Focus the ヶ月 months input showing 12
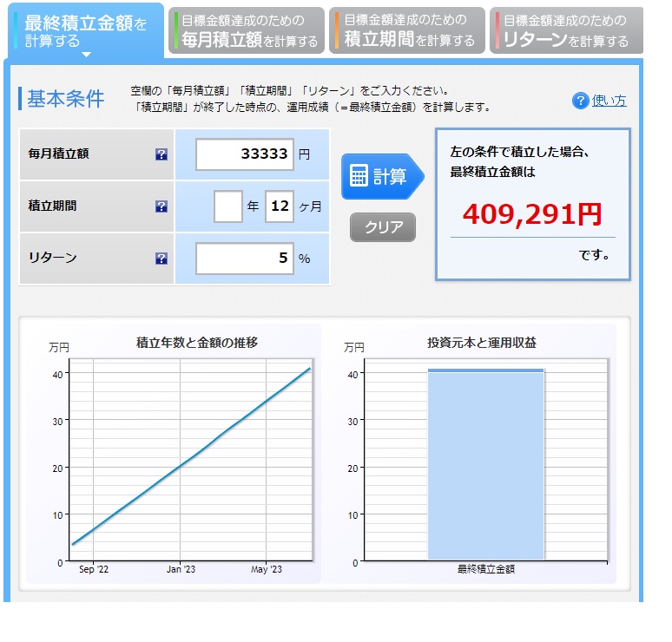The image size is (672, 642). click(279, 206)
